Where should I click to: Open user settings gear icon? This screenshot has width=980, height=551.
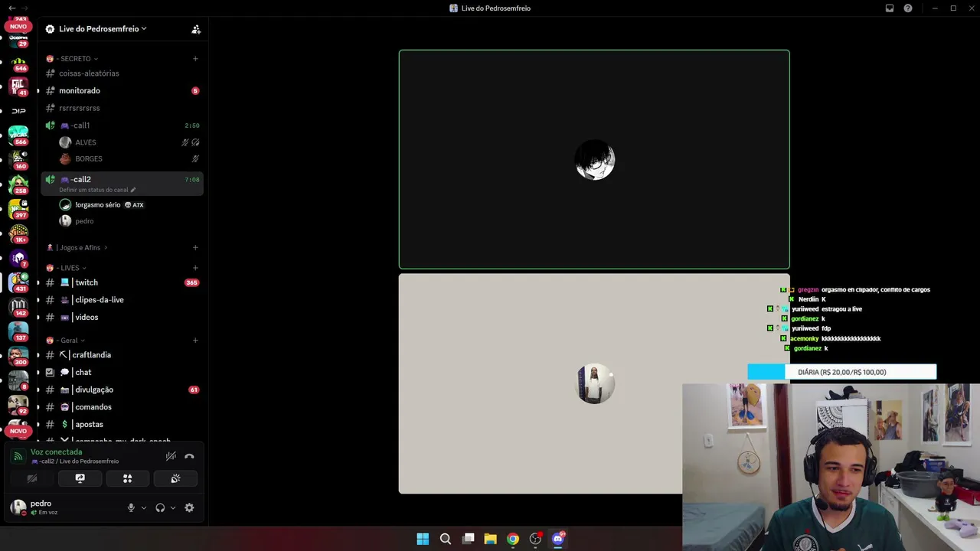click(x=189, y=507)
